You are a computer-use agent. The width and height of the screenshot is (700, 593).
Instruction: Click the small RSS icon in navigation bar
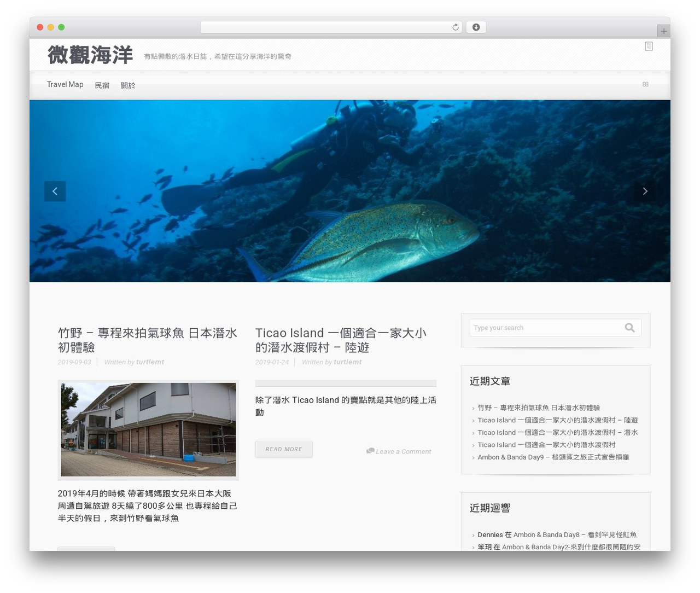pyautogui.click(x=645, y=84)
